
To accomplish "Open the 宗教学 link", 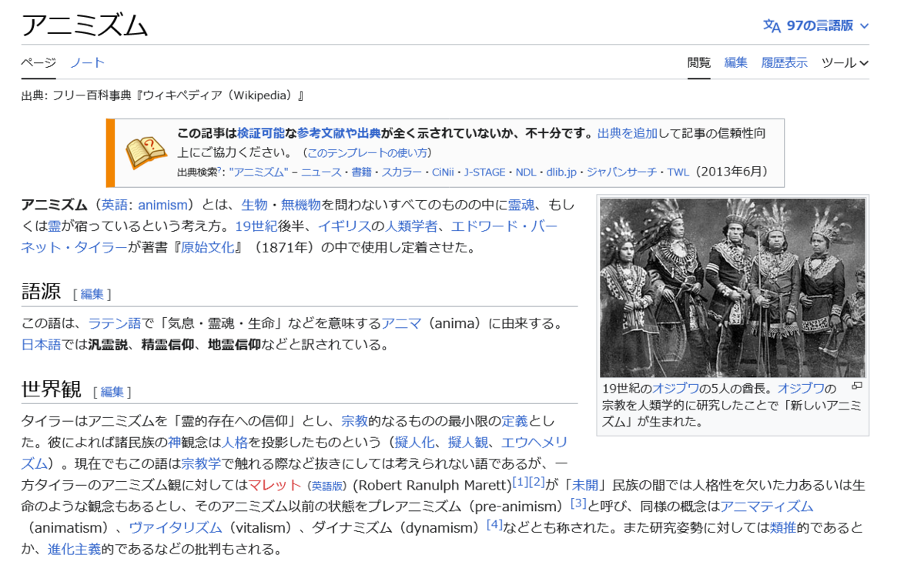I will click(201, 464).
